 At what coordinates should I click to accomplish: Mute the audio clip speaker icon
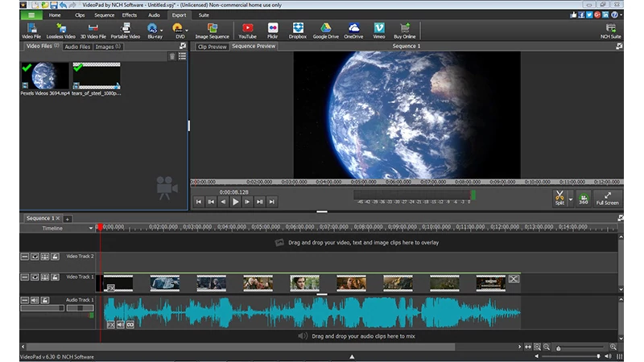[x=120, y=325]
